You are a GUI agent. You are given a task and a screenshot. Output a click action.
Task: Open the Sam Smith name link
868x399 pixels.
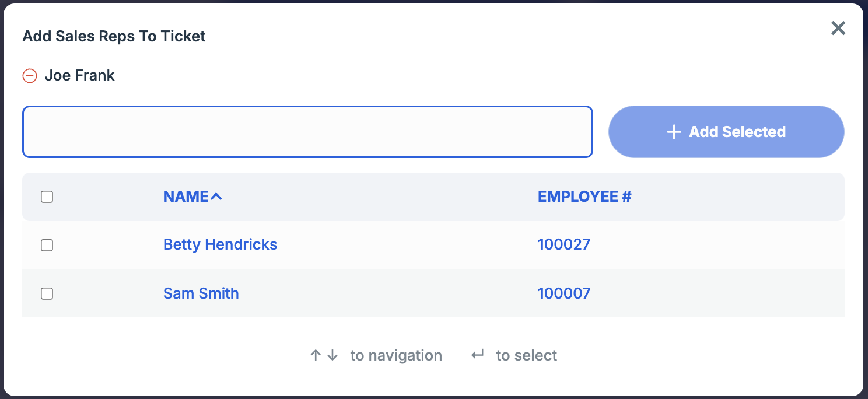tap(201, 293)
